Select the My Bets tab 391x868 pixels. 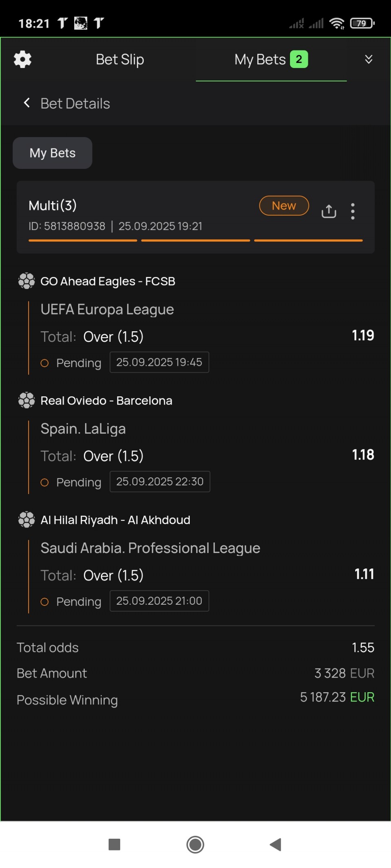271,59
